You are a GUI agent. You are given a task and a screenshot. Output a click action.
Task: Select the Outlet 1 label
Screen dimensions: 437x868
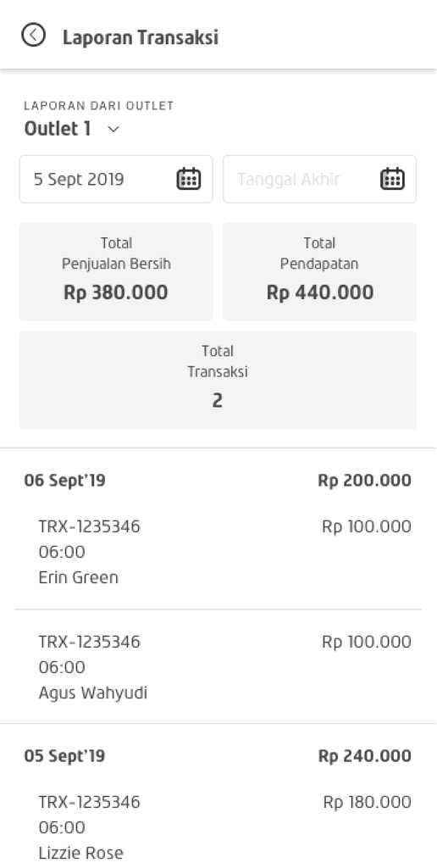pos(58,129)
